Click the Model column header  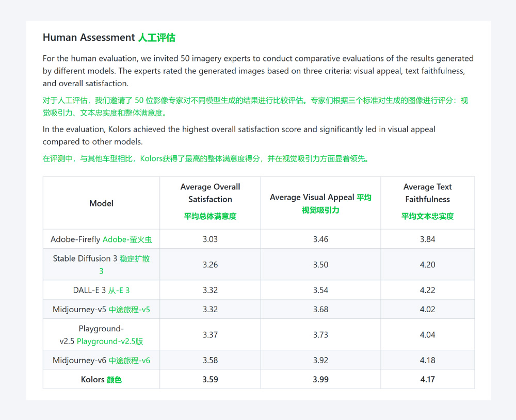pos(101,203)
